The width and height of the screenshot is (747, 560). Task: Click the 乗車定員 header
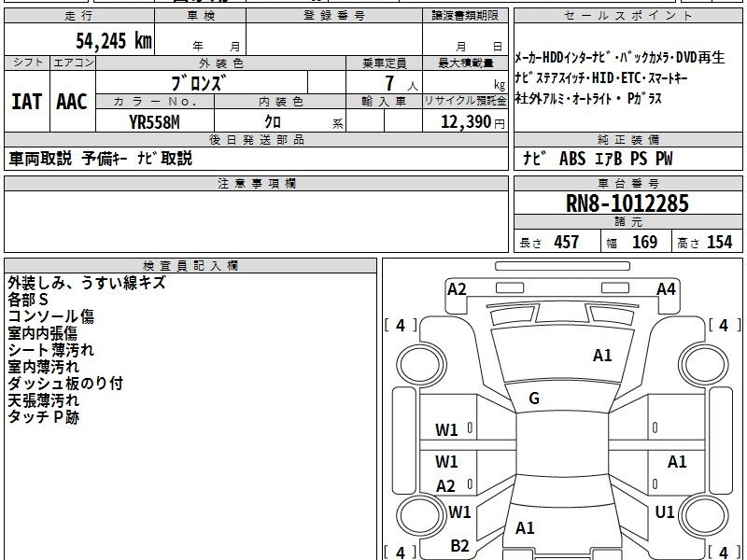coord(384,63)
